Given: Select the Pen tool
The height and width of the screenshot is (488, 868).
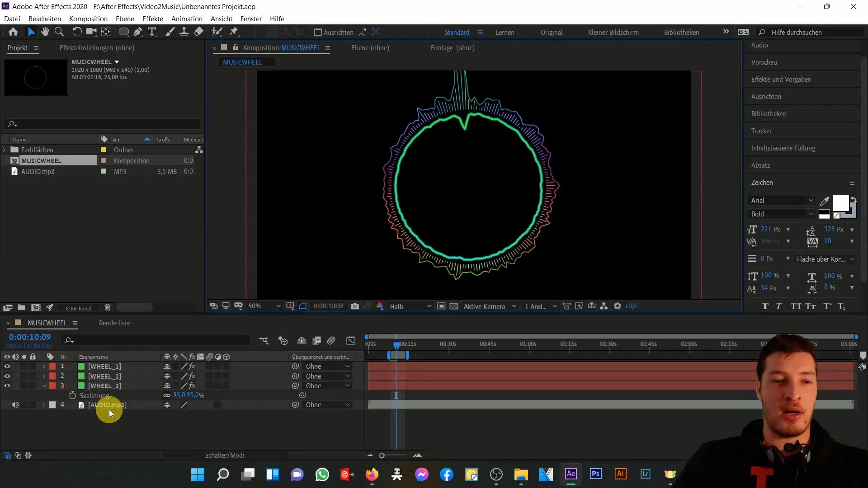Looking at the screenshot, I should point(138,32).
